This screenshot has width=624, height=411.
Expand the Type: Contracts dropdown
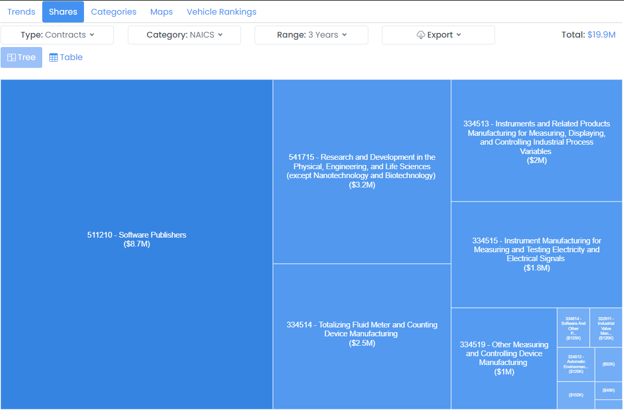point(57,35)
